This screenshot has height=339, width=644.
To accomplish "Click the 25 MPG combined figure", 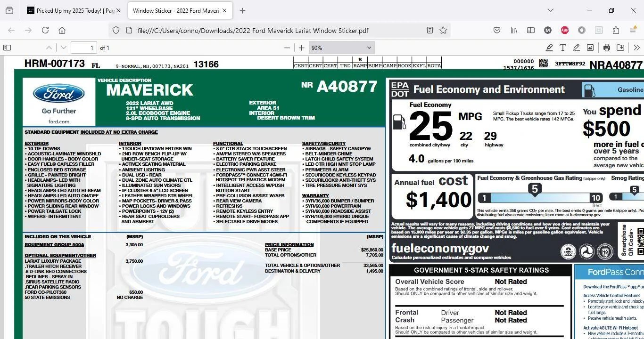I will 430,126.
